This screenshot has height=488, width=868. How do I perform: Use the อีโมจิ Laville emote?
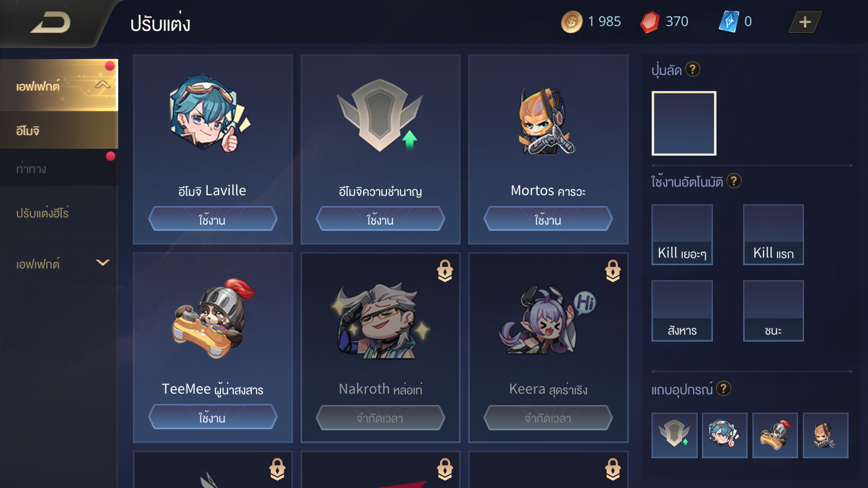213,219
